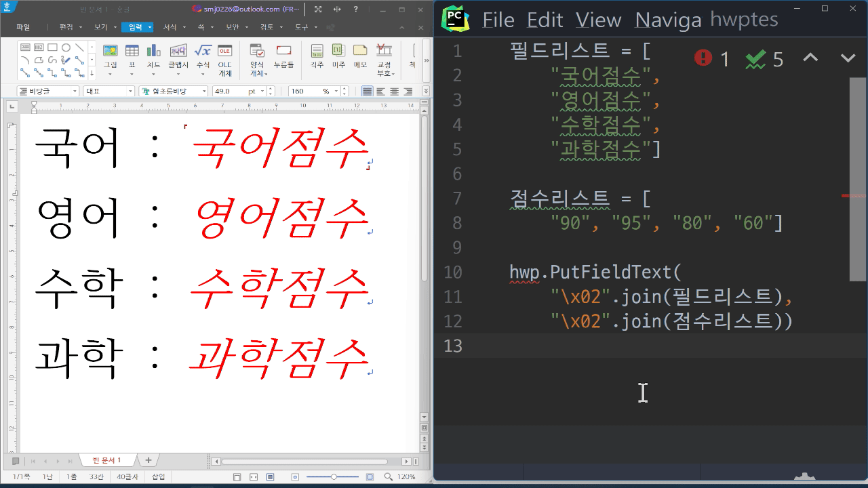Expand the format toolbar overflow chevron

pos(426,91)
